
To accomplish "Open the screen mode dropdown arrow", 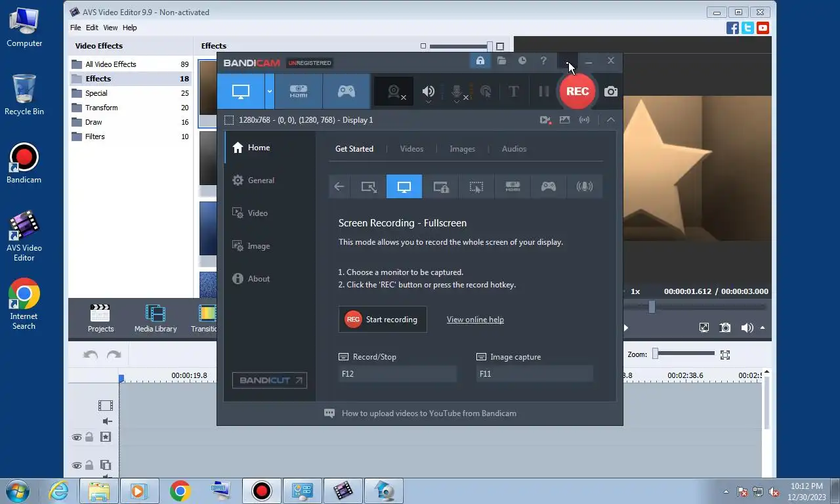I will [x=269, y=91].
